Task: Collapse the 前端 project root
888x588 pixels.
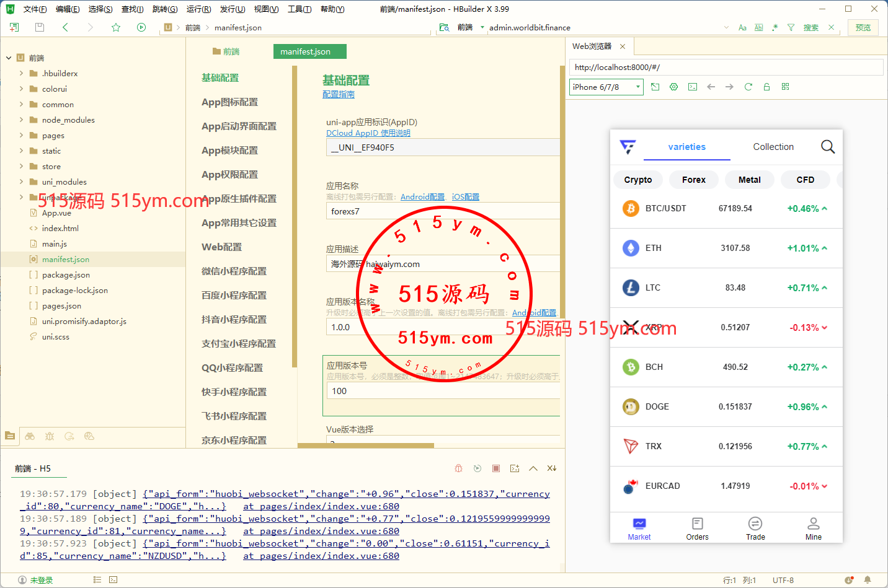Action: tap(9, 58)
